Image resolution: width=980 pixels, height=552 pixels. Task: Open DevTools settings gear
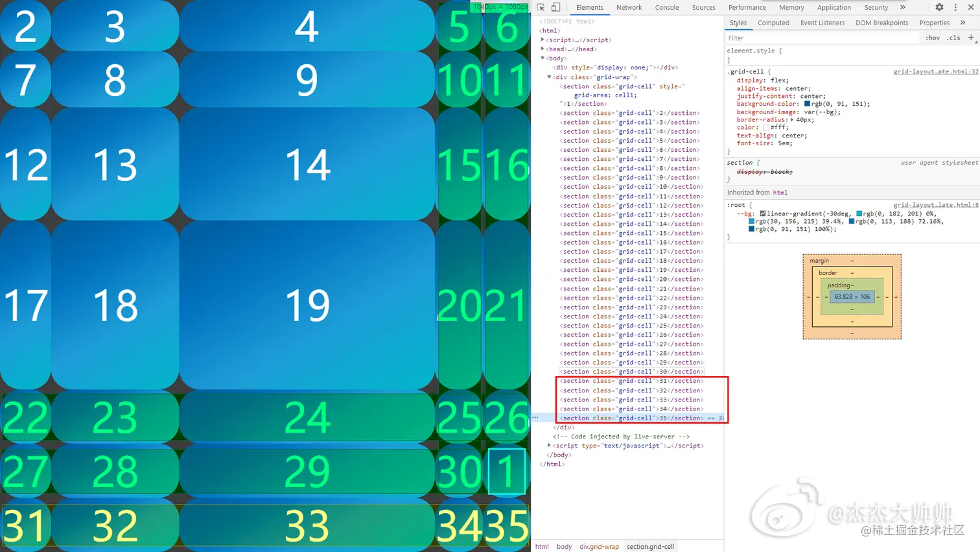pyautogui.click(x=939, y=7)
